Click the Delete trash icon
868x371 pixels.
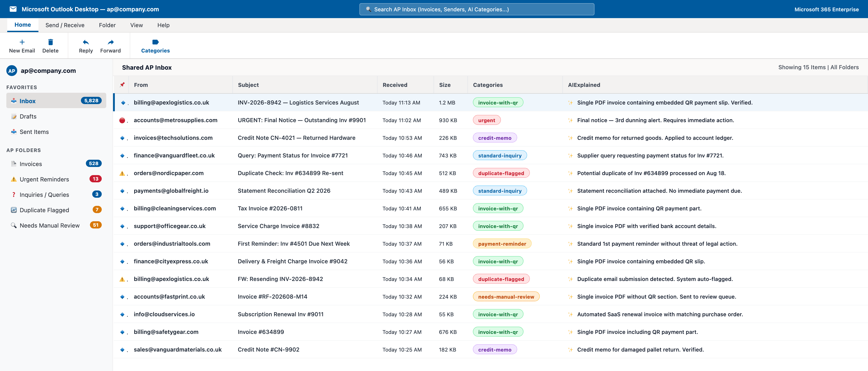tap(51, 42)
